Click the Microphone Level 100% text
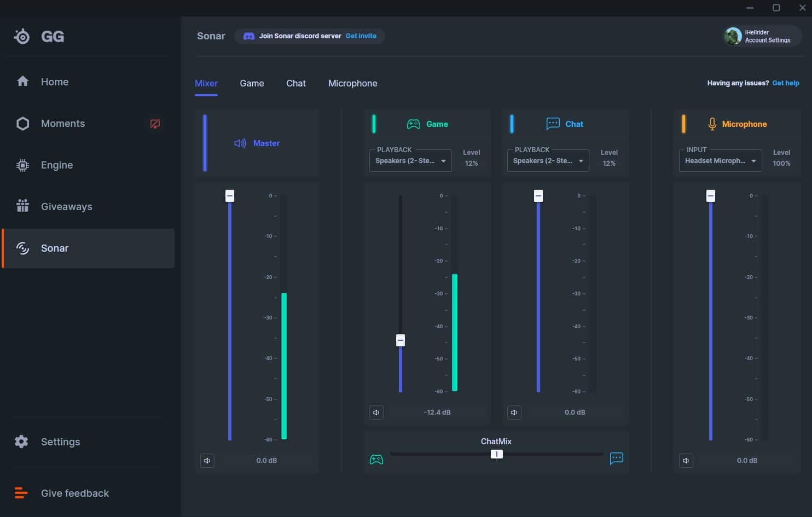The height and width of the screenshot is (517, 812). 781,158
